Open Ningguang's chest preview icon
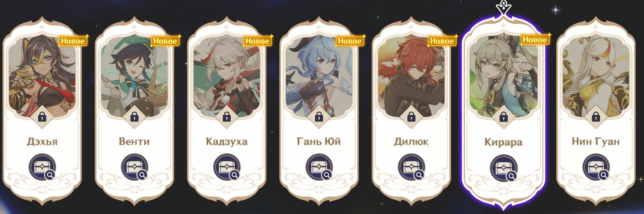 tap(596, 167)
